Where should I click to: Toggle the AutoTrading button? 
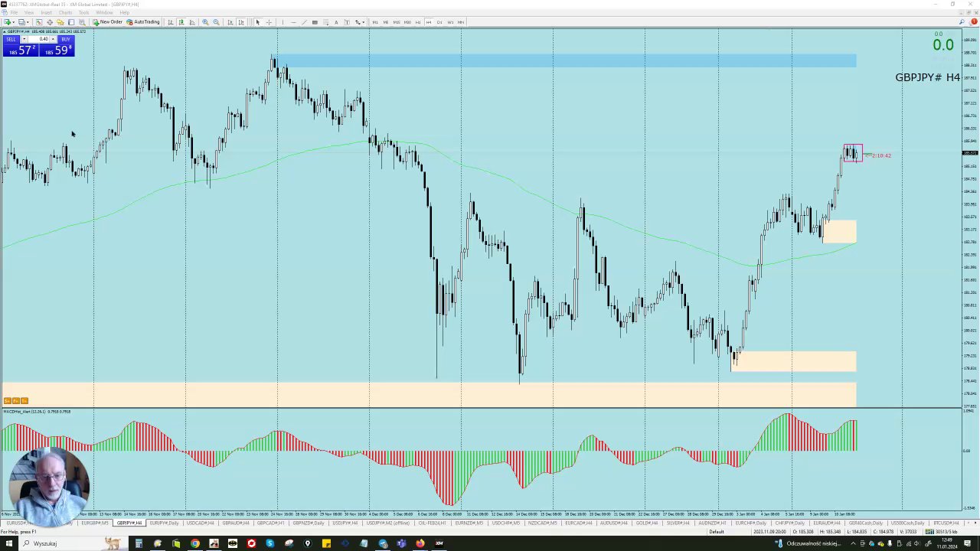coord(142,22)
